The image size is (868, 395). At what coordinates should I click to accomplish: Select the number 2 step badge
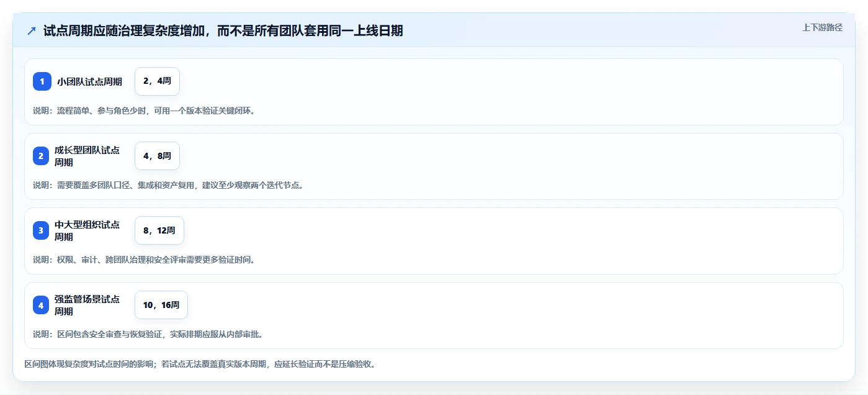tap(41, 156)
